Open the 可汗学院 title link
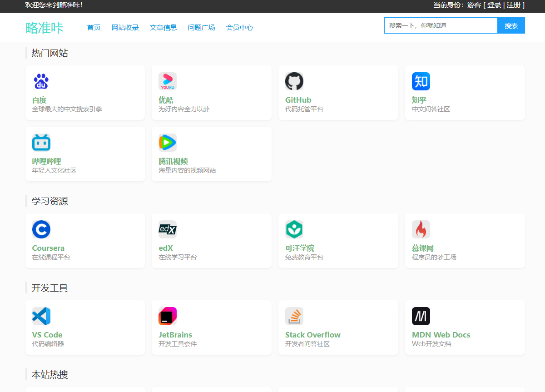 (300, 248)
